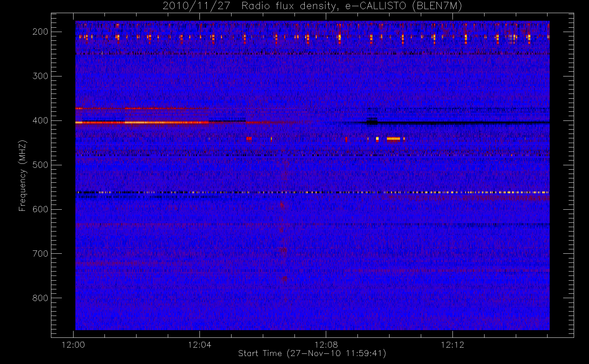Click the 500 frequency tick label
The width and height of the screenshot is (589, 364).
(40, 165)
